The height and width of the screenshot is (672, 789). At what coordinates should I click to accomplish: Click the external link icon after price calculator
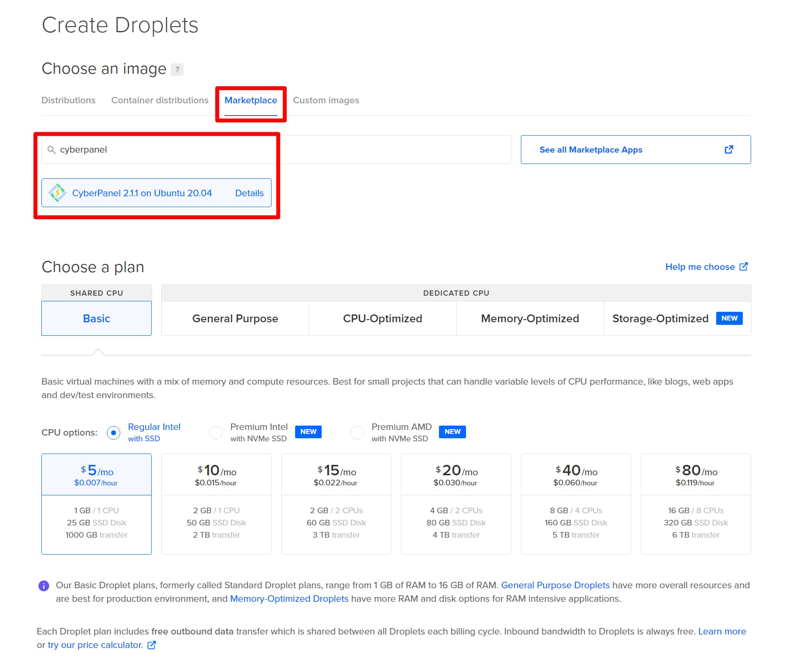pos(150,645)
